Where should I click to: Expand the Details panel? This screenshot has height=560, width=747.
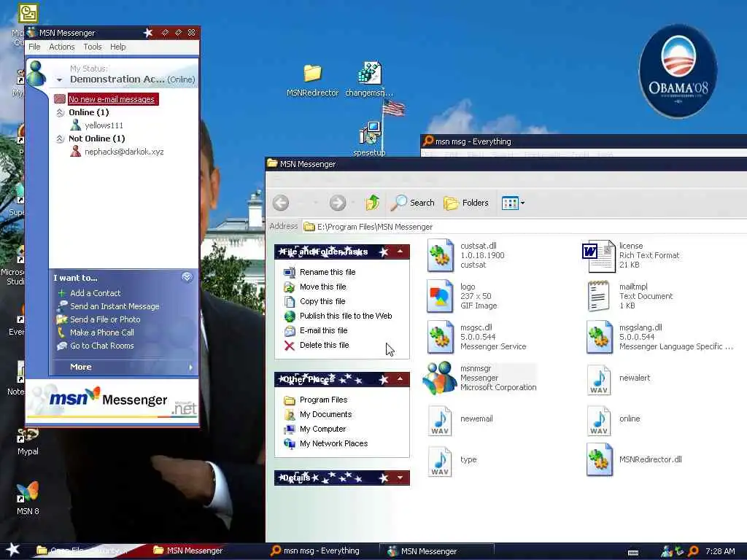click(x=400, y=478)
